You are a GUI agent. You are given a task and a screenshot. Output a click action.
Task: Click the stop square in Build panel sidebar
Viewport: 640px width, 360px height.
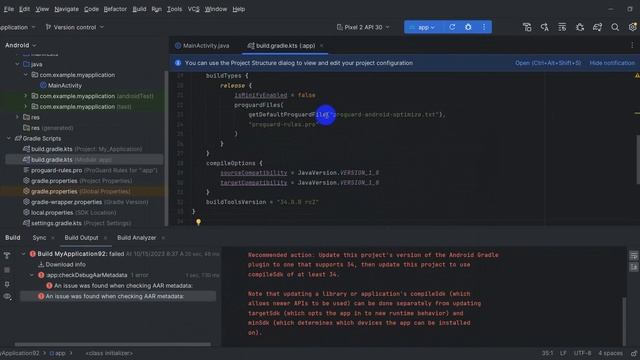coord(7,270)
